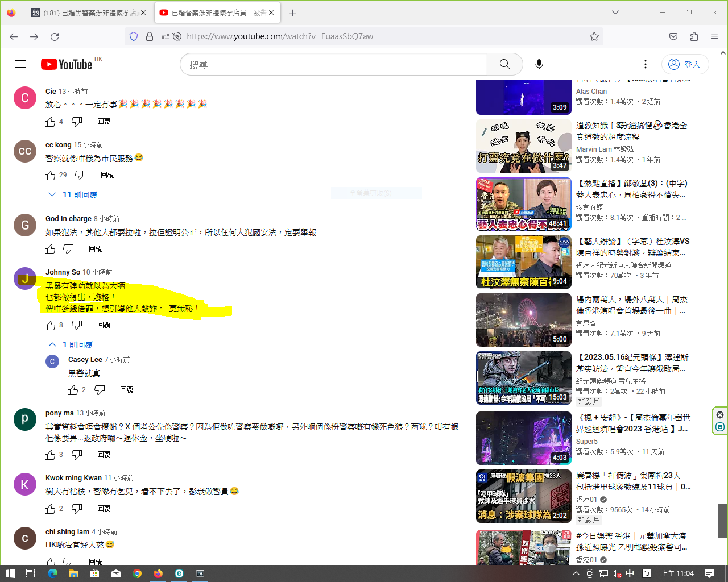The height and width of the screenshot is (582, 728).
Task: Reply to pony ma's comment
Action: pyautogui.click(x=104, y=455)
